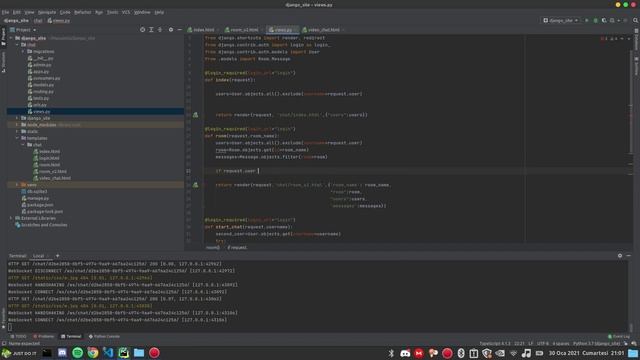Click the Bluetooth tray icon
Screen dimensions: 640x360
click(x=391, y=353)
